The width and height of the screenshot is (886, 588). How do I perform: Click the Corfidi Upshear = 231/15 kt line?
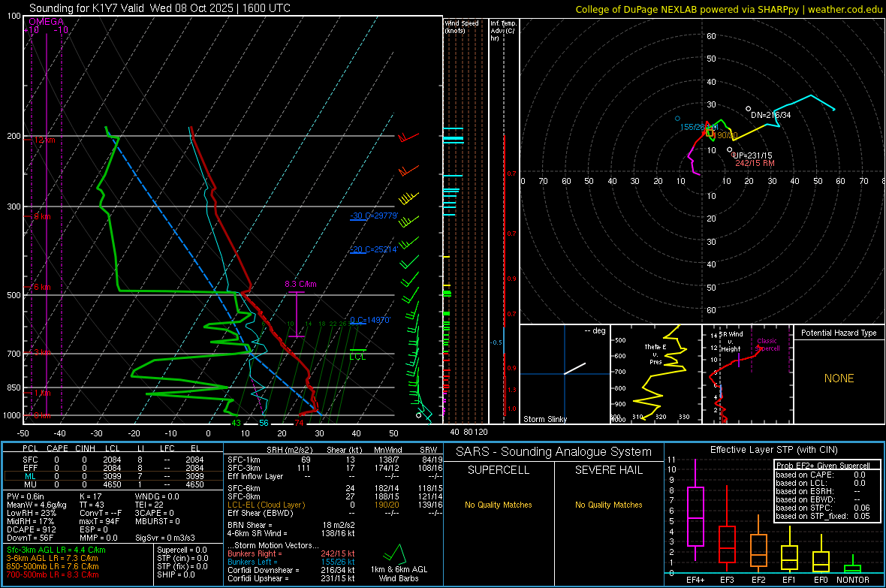pyautogui.click(x=291, y=578)
